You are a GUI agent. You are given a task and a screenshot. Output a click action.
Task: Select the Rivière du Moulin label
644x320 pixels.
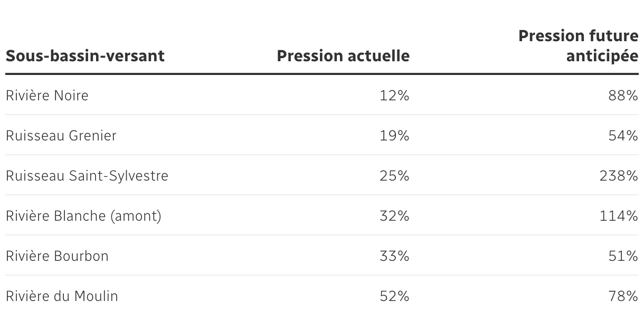[62, 296]
